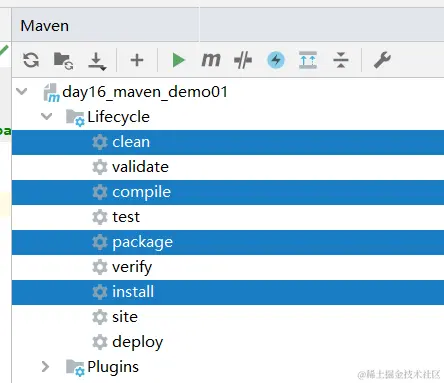
Task: Click gear icon beside package
Action: click(x=100, y=242)
